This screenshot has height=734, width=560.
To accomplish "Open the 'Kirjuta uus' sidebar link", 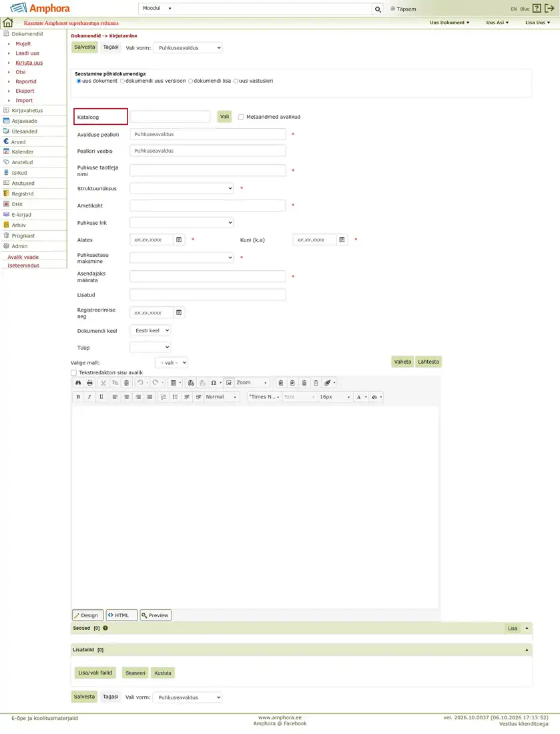I will pyautogui.click(x=29, y=63).
